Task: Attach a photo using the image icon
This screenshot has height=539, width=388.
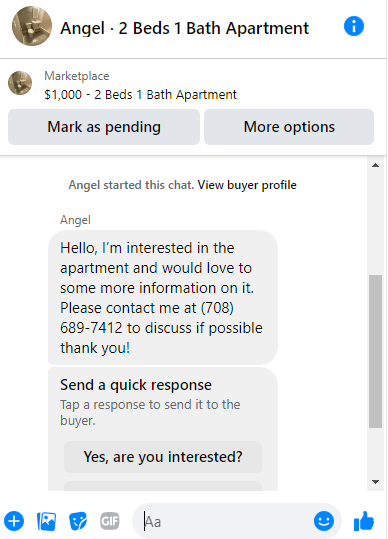Action: click(46, 521)
